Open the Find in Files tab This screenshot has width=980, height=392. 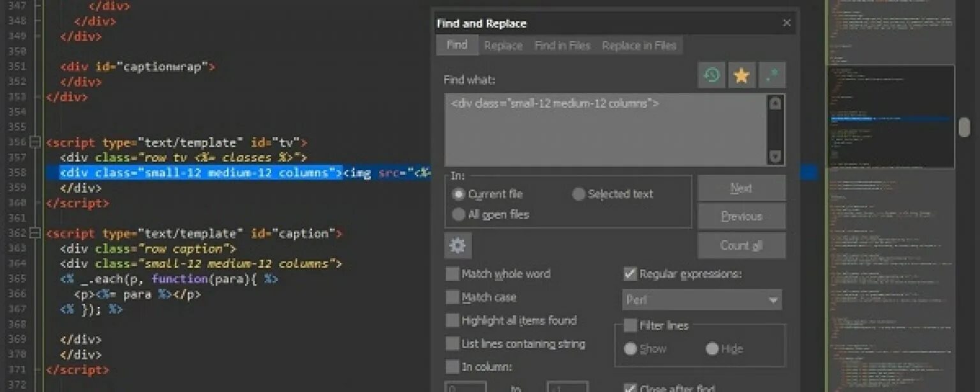coord(562,45)
